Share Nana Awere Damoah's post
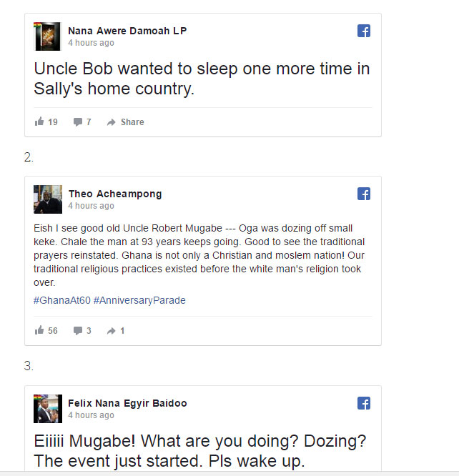 125,122
